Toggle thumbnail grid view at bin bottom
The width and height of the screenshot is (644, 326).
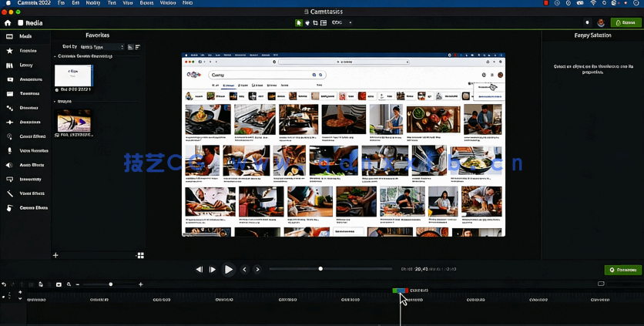tap(140, 255)
